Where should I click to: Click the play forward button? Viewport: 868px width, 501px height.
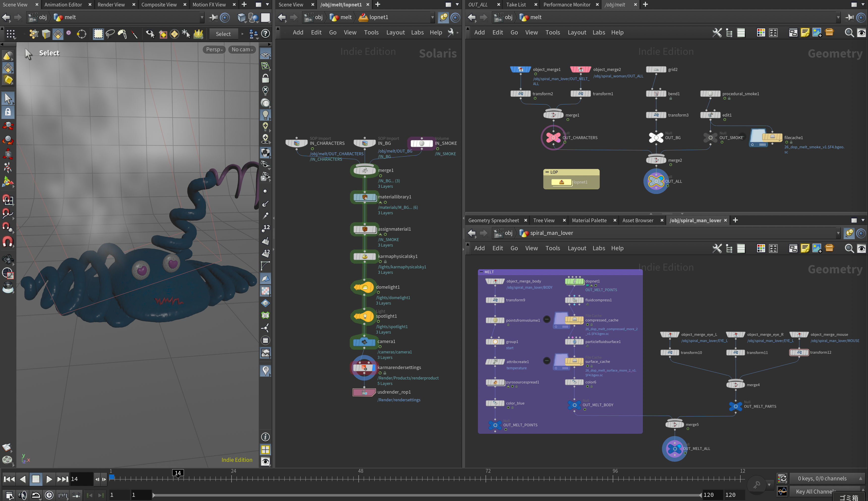(49, 479)
